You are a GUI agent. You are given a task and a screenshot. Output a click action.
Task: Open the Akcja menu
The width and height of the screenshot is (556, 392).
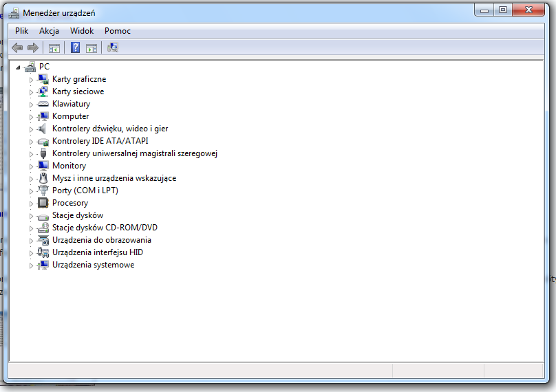click(x=49, y=31)
